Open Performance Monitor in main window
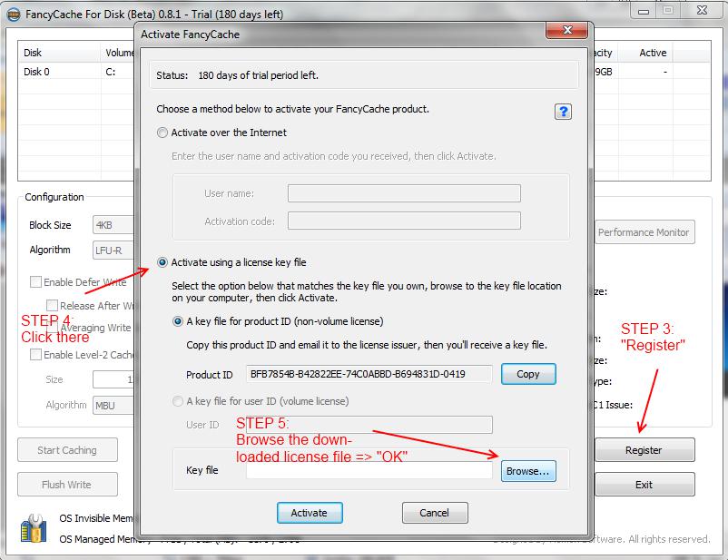This screenshot has height=560, width=728. click(x=644, y=232)
